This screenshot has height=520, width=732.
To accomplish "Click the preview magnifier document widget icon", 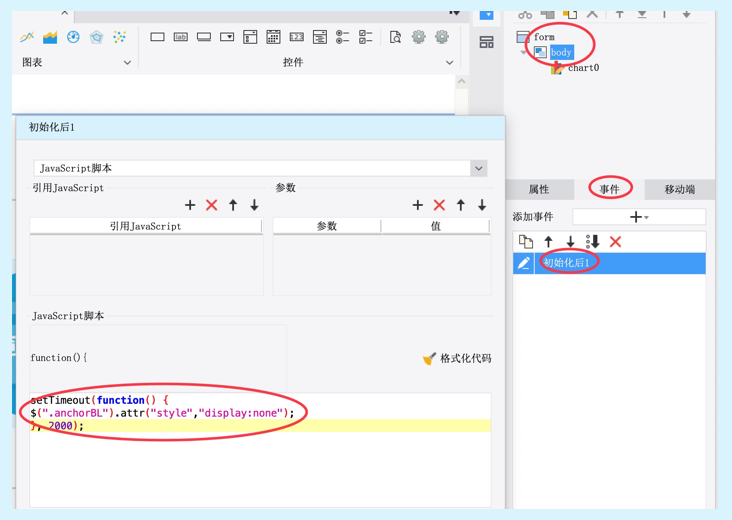I will click(x=395, y=37).
